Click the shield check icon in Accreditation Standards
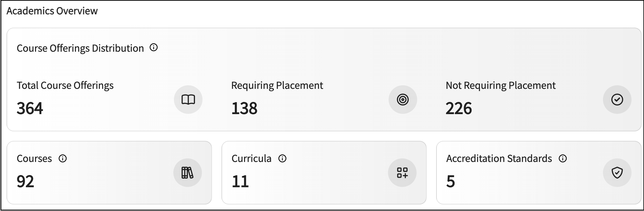 pos(617,173)
